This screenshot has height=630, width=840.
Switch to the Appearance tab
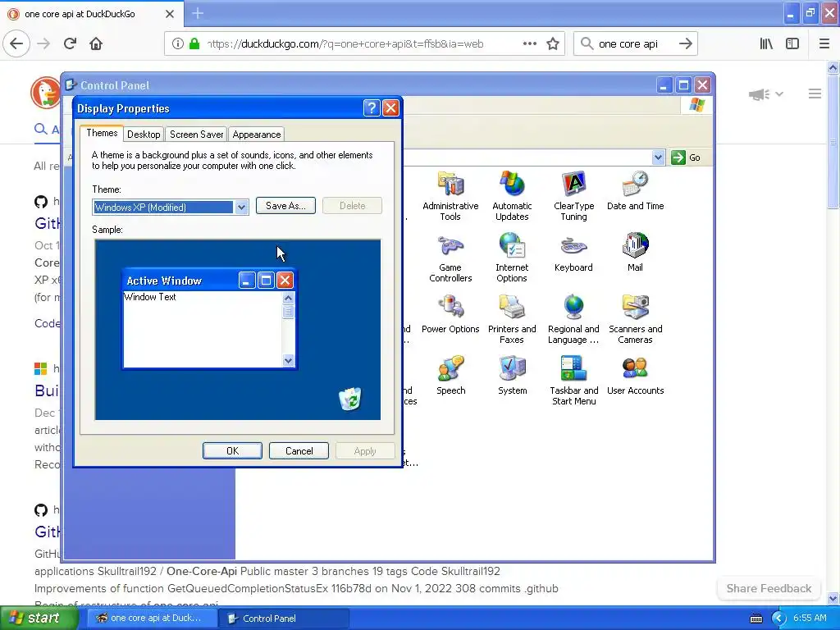[257, 135]
